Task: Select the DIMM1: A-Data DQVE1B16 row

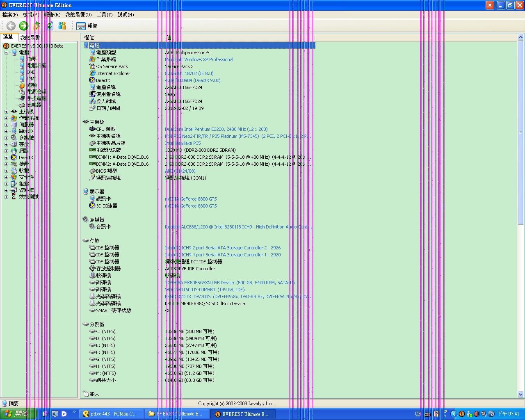Action: pos(199,157)
